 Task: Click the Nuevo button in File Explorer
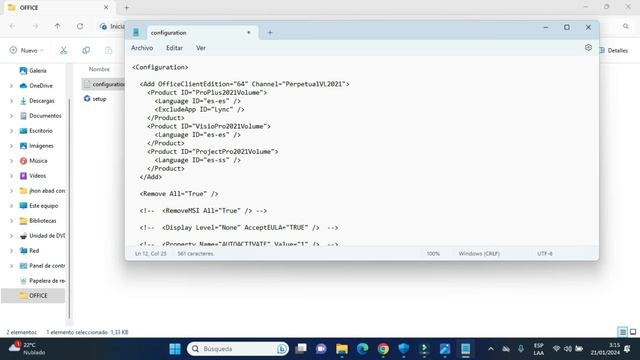[26, 50]
